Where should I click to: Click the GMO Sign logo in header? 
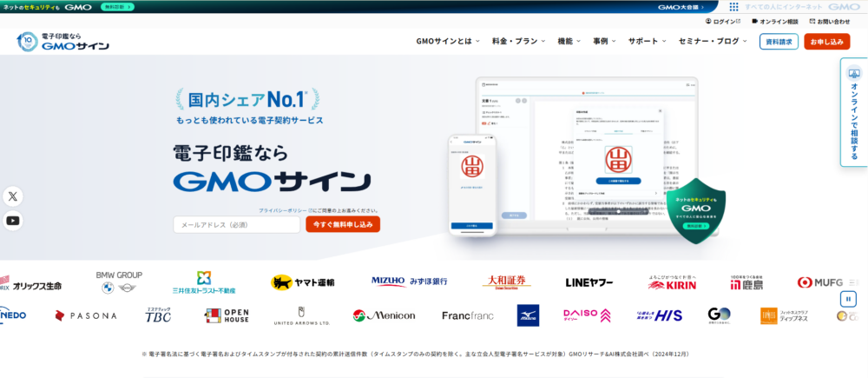click(x=62, y=42)
